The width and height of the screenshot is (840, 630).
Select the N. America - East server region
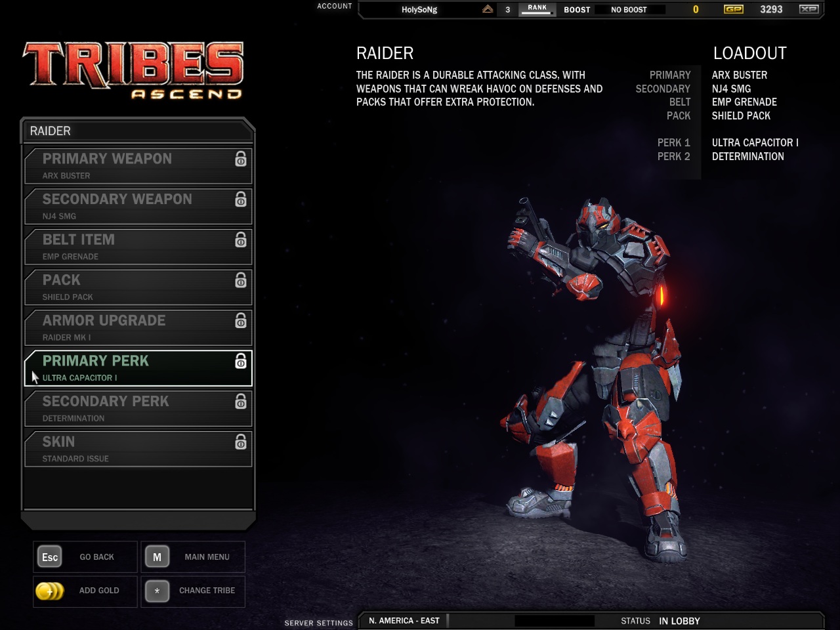tap(404, 621)
